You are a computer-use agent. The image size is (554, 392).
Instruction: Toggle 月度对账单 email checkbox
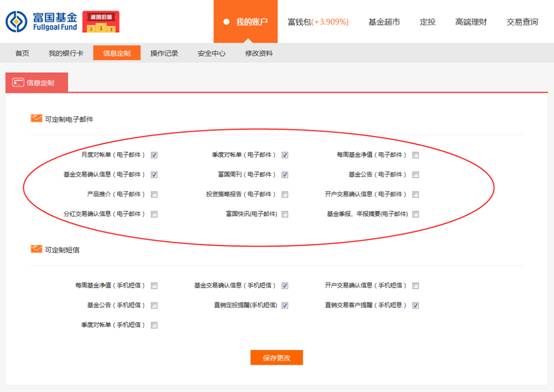pos(154,155)
